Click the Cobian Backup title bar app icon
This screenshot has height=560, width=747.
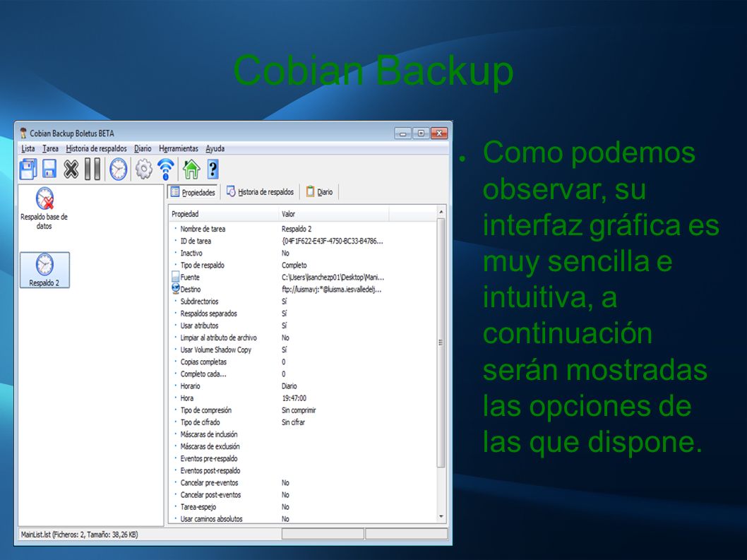pos(23,133)
